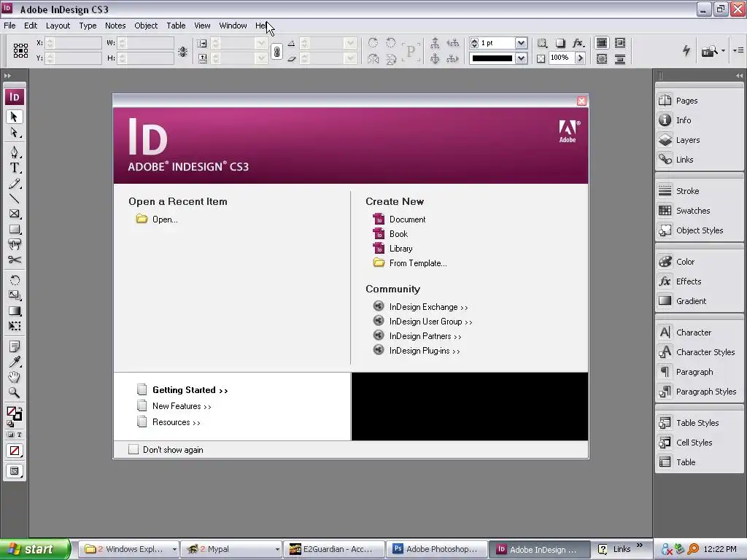This screenshot has height=560, width=747.
Task: Select the Eyedropper tool
Action: tap(15, 362)
